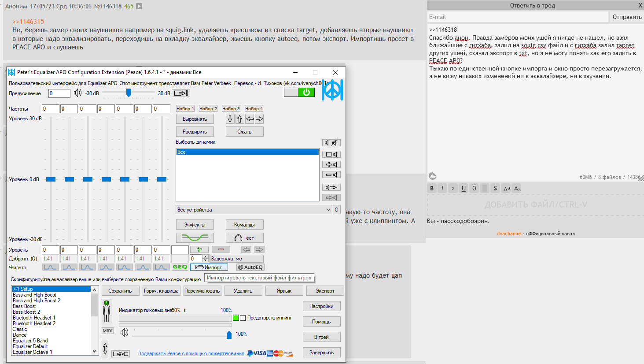This screenshot has width=644, height=364.
Task: Click the C button next to devices dropdown
Action: 336,210
